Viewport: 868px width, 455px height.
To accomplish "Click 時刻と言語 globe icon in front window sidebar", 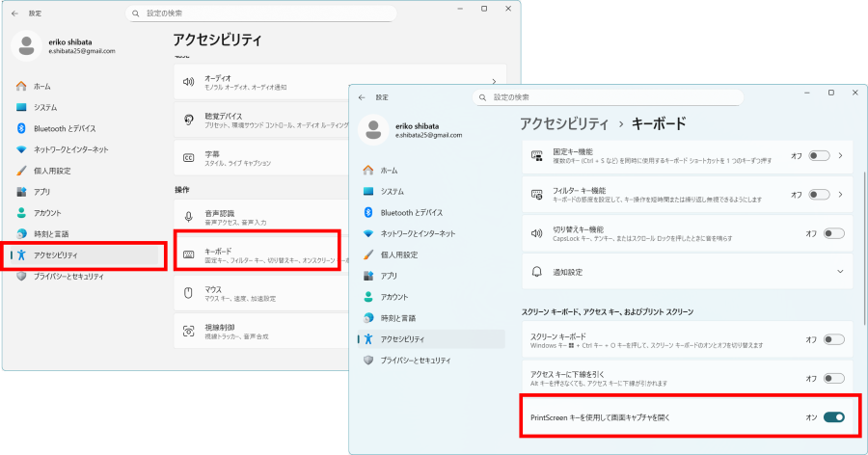I will [368, 318].
